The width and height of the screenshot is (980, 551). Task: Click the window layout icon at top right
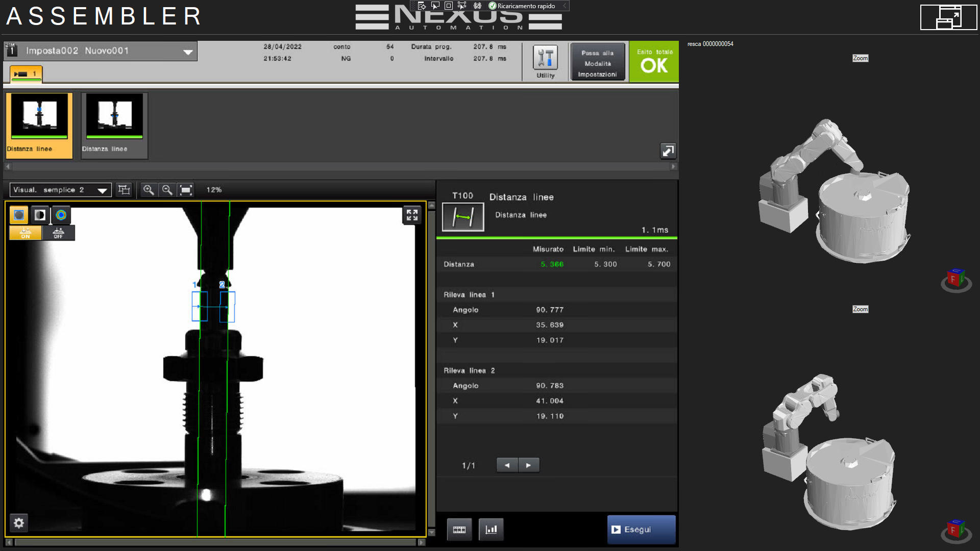pyautogui.click(x=948, y=17)
